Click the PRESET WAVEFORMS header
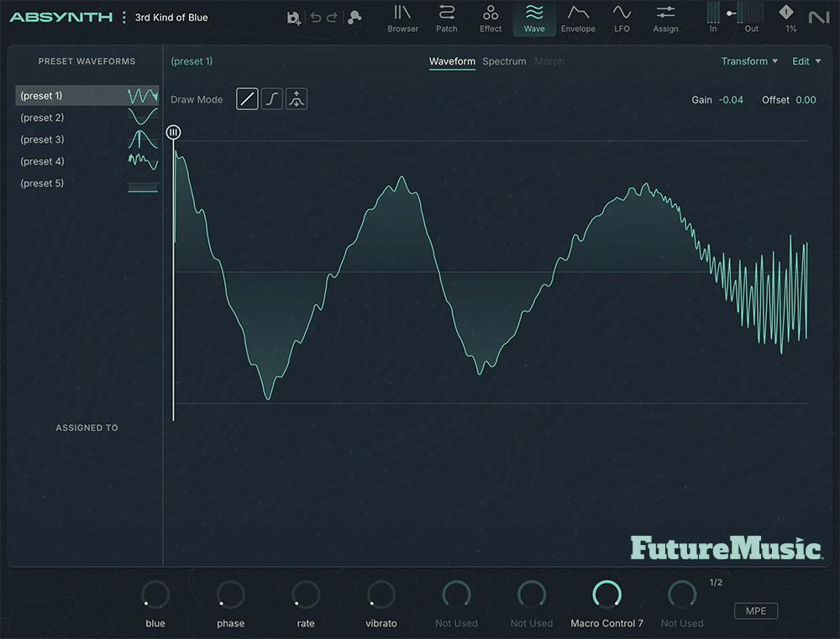840x639 pixels. 87,61
